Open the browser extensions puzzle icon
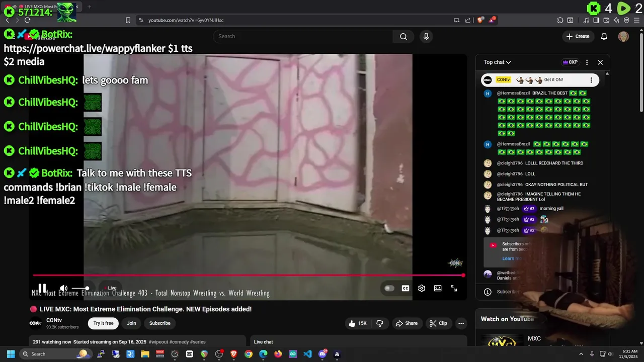This screenshot has width=644, height=362. [560, 20]
